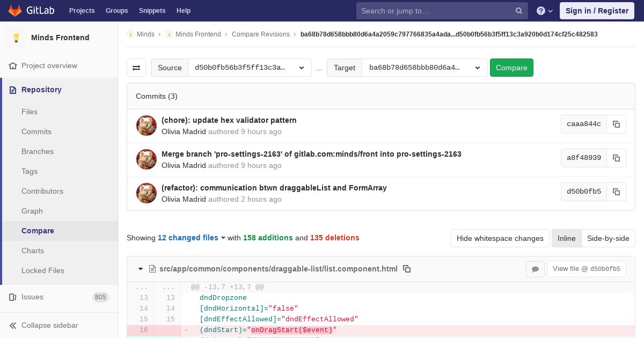
Task: Switch diff to Side-by-side view
Action: coord(608,238)
